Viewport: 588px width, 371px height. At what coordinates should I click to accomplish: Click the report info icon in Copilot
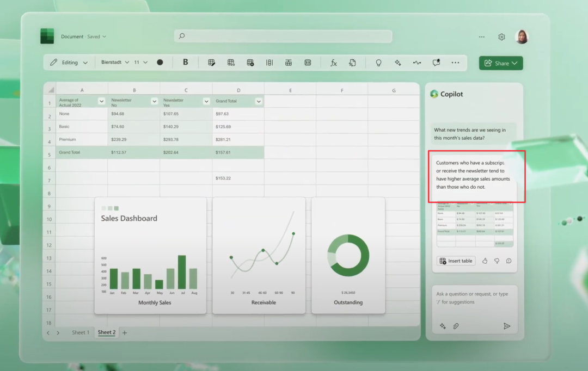(x=509, y=261)
